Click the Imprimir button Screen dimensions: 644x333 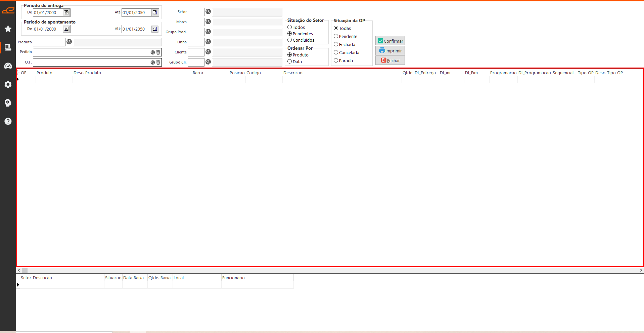[390, 51]
